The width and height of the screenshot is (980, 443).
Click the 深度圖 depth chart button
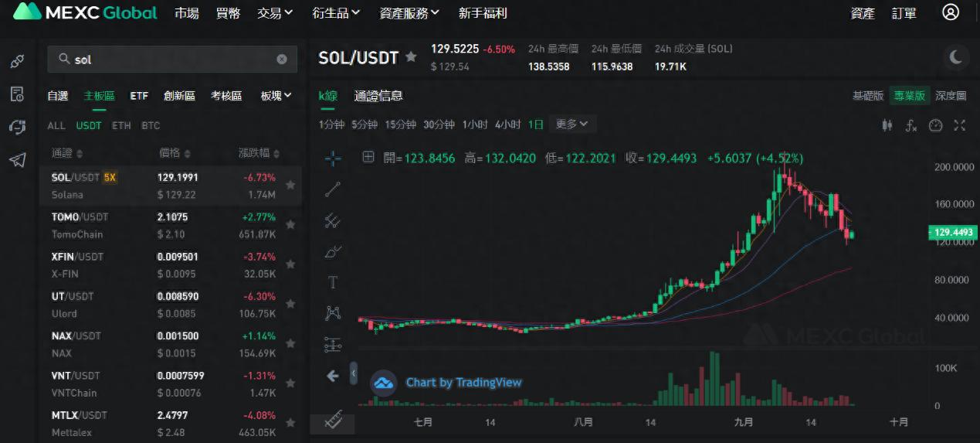951,96
